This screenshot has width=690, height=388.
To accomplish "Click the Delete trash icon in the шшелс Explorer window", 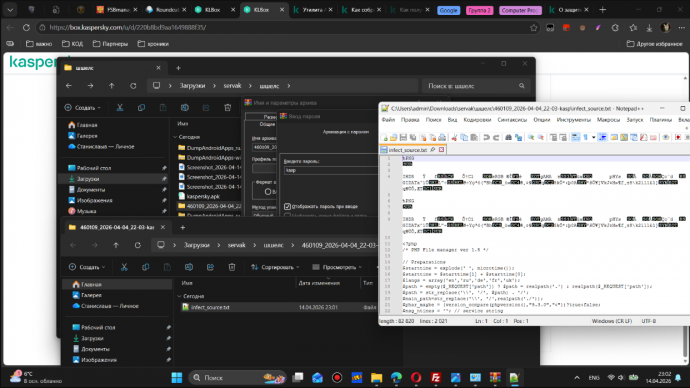I will 228,107.
